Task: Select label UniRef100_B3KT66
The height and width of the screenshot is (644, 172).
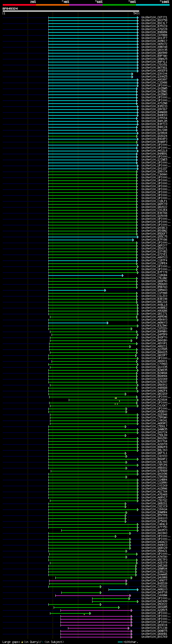Action: click(x=154, y=213)
